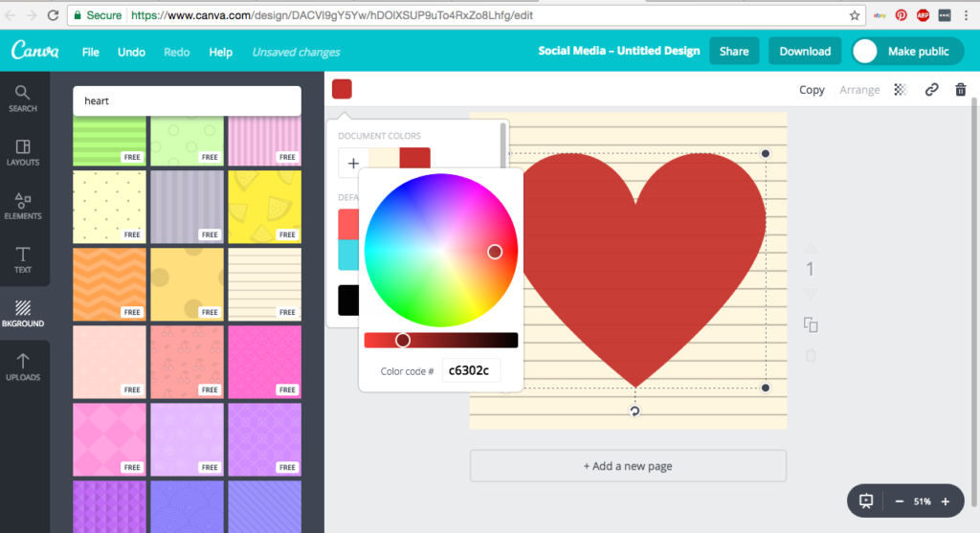Open the File menu
980x533 pixels.
pyautogui.click(x=91, y=52)
